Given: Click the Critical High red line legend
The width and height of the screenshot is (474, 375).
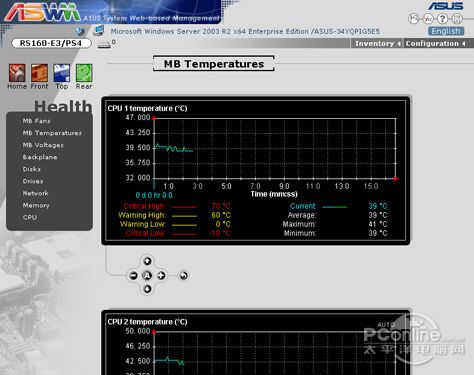Looking at the screenshot, I should [184, 207].
